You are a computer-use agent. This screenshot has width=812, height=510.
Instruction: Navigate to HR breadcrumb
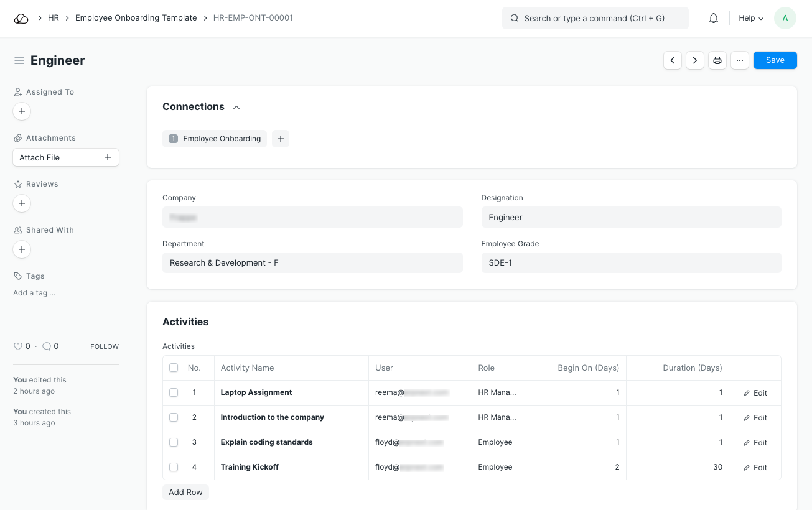pyautogui.click(x=54, y=18)
